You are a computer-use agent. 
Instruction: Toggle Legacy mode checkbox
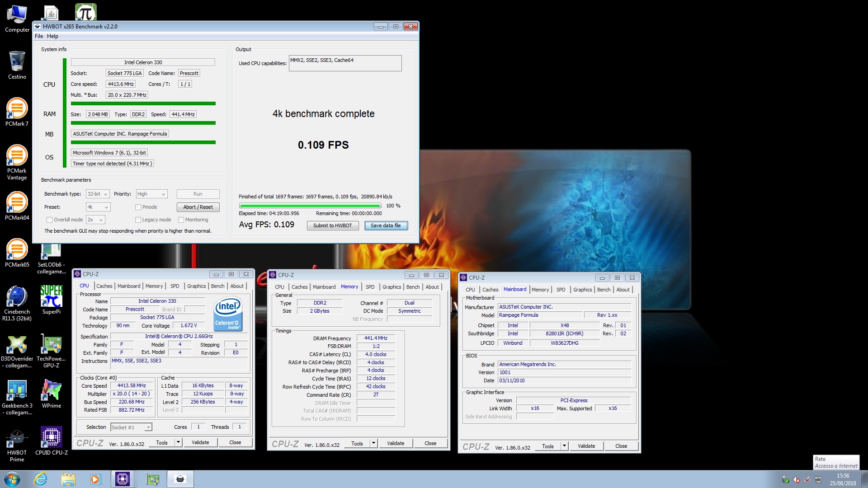pyautogui.click(x=138, y=220)
